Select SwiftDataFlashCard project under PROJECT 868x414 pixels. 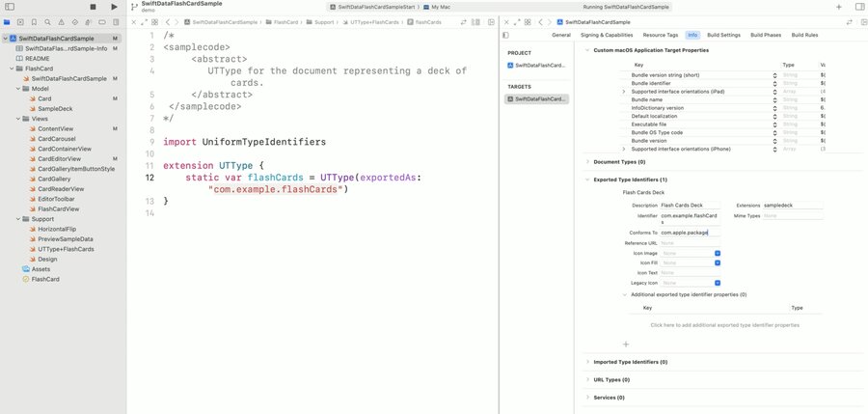coord(536,66)
